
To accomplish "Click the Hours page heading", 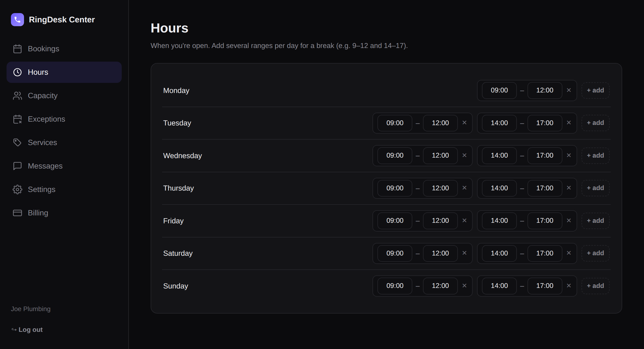I will 169,28.
